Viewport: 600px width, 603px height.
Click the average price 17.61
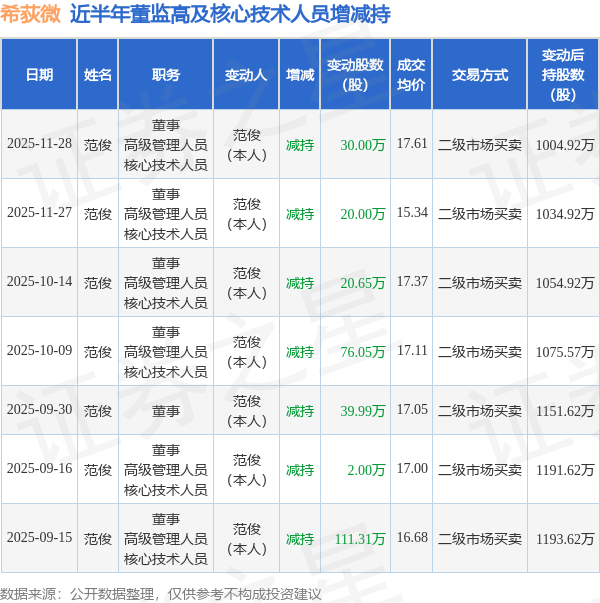click(x=412, y=143)
